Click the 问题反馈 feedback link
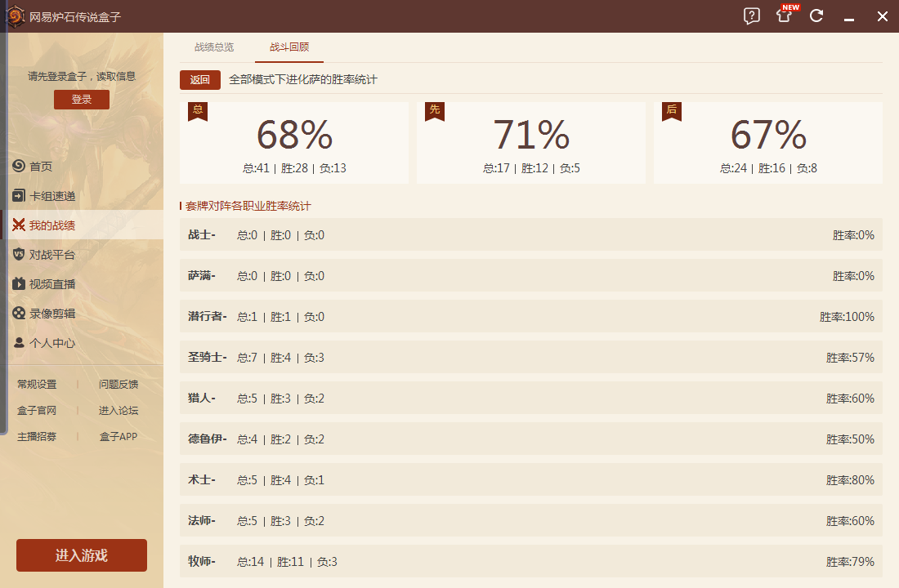Viewport: 899px width, 588px height. [119, 385]
